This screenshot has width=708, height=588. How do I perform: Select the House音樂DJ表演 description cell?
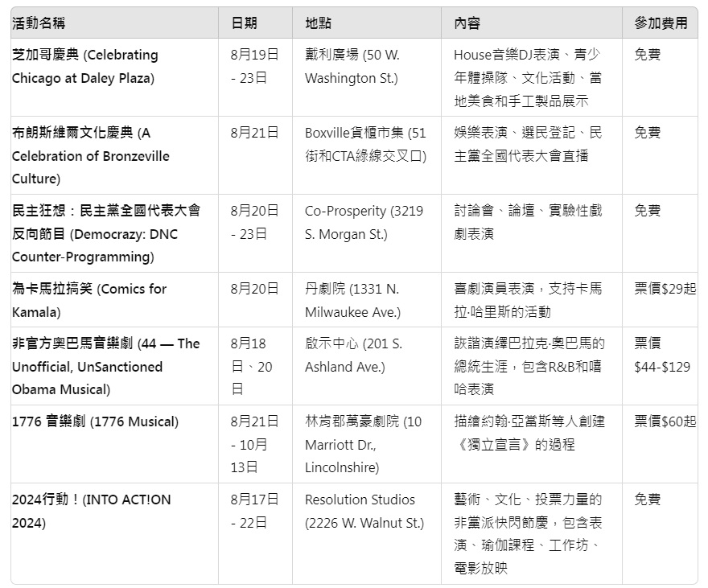point(529,78)
